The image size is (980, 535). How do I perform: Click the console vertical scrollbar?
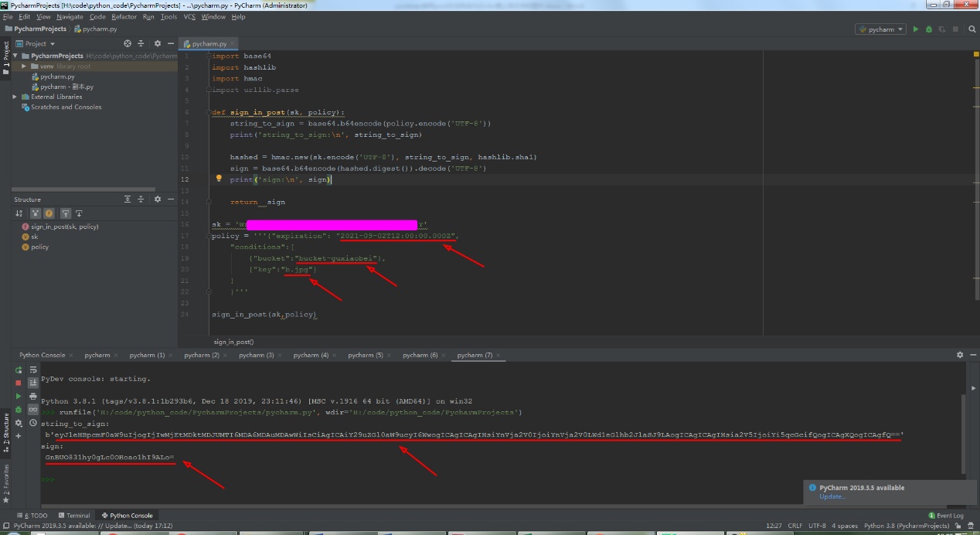coord(963,433)
